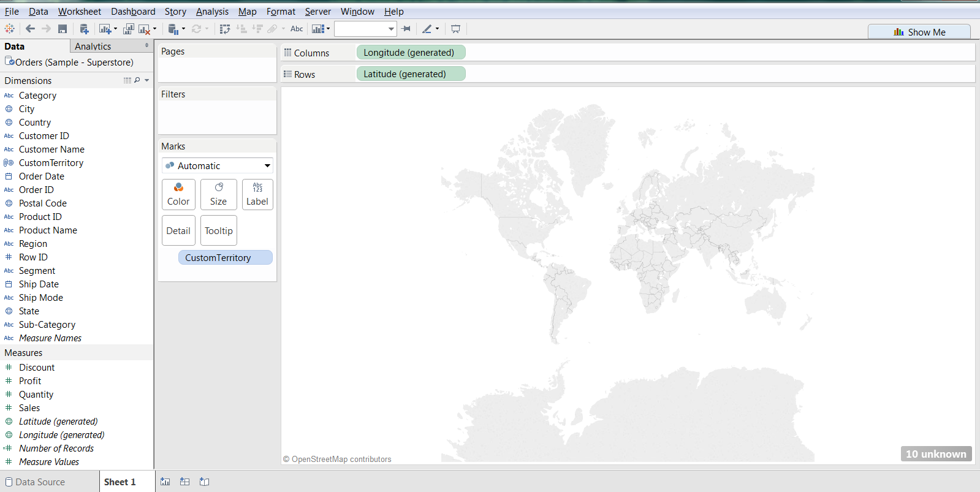Open the Analysis menu
980x492 pixels.
point(212,12)
